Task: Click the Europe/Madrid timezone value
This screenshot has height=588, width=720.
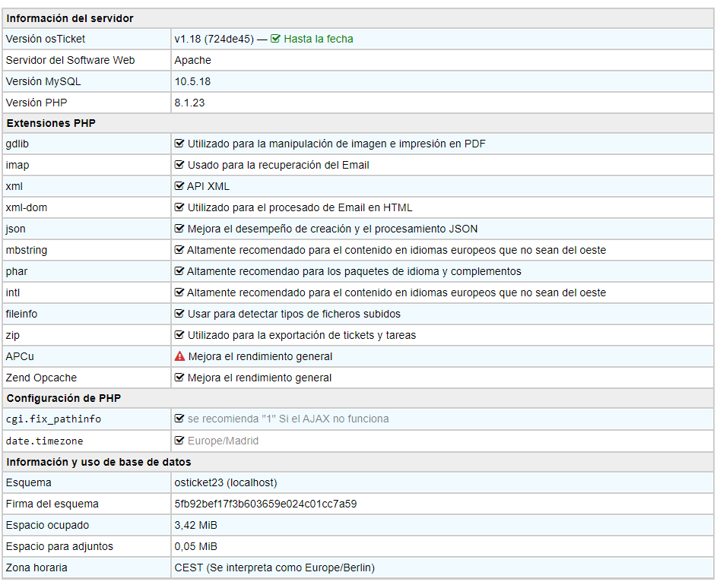Action: click(x=224, y=441)
